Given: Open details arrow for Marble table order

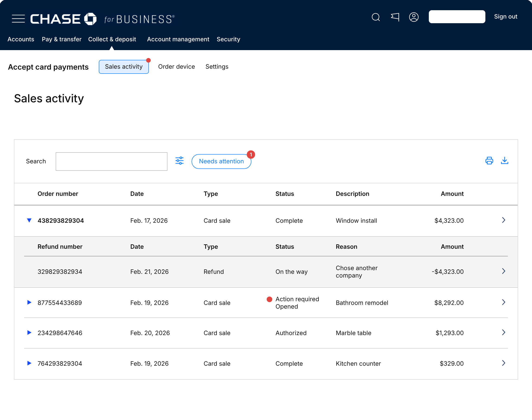Looking at the screenshot, I should [x=503, y=333].
